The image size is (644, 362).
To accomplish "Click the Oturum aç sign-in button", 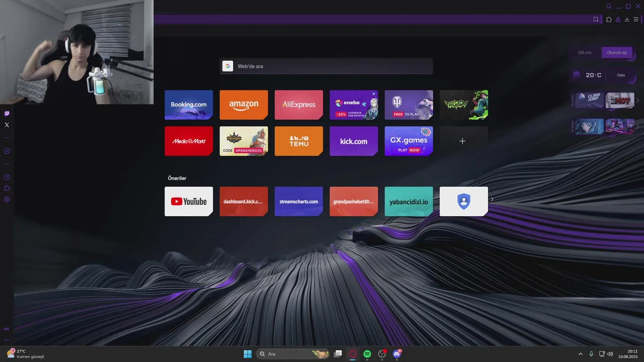I will pyautogui.click(x=617, y=52).
